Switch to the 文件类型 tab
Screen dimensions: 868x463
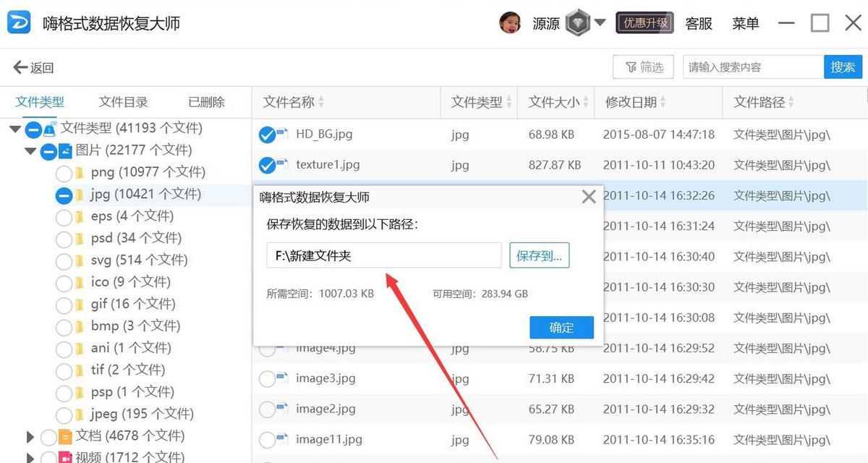(40, 102)
